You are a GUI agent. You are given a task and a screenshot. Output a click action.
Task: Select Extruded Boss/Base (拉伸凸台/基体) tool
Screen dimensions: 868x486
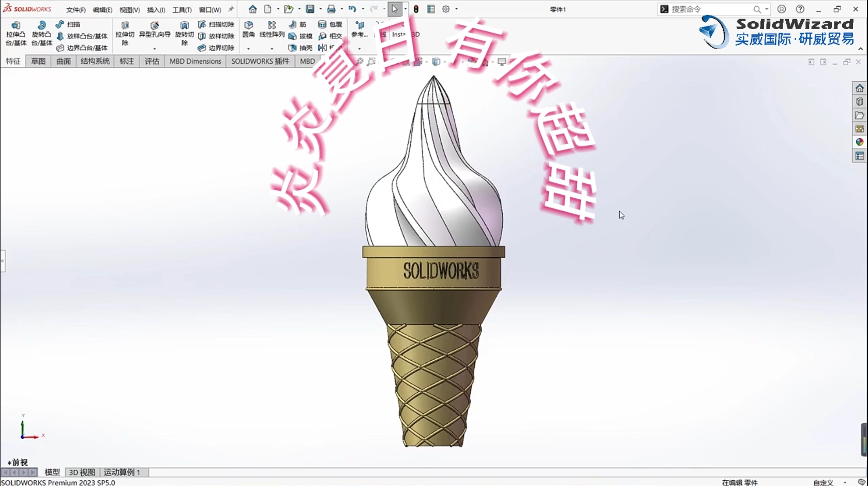tap(16, 34)
